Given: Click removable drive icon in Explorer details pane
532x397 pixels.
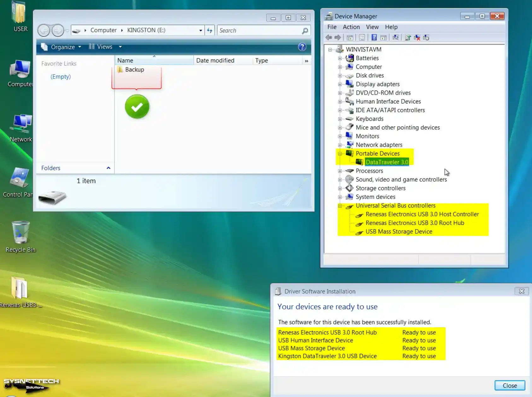Looking at the screenshot, I should coord(52,197).
